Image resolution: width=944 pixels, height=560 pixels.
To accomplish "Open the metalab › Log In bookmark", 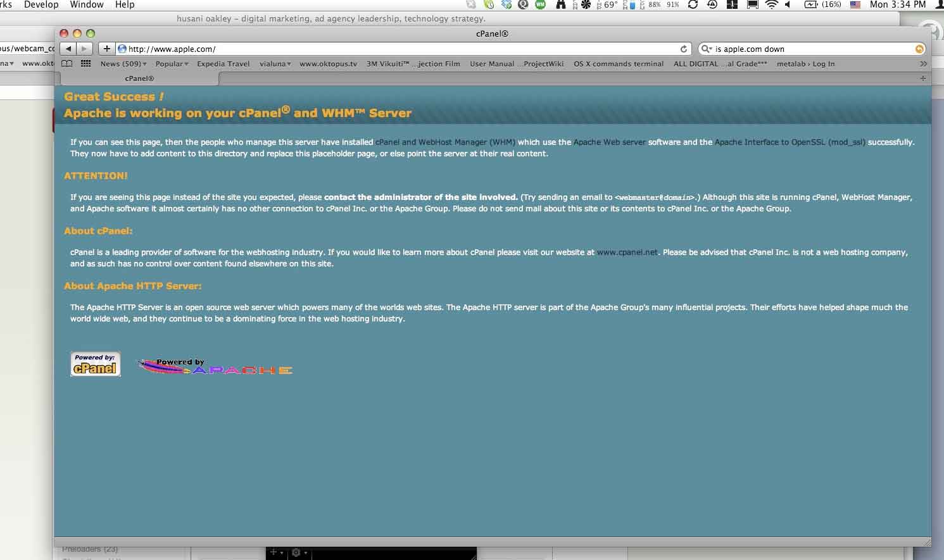I will click(805, 64).
